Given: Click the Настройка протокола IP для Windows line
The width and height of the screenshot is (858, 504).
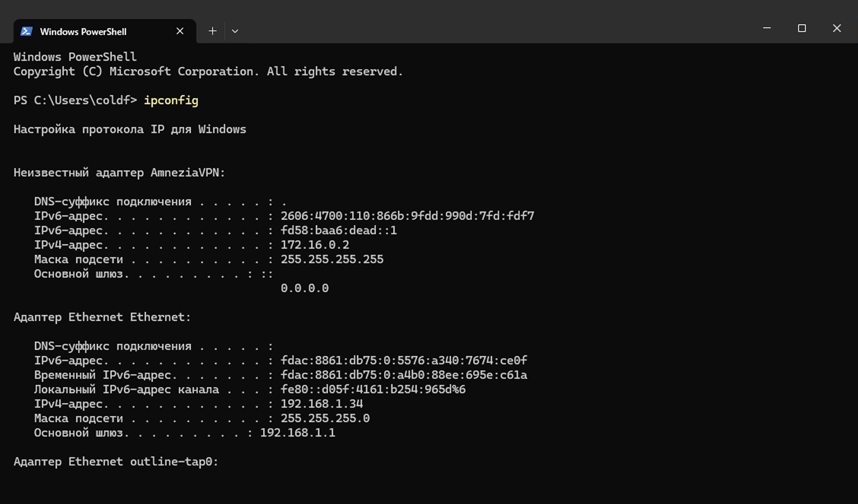Looking at the screenshot, I should click(130, 129).
